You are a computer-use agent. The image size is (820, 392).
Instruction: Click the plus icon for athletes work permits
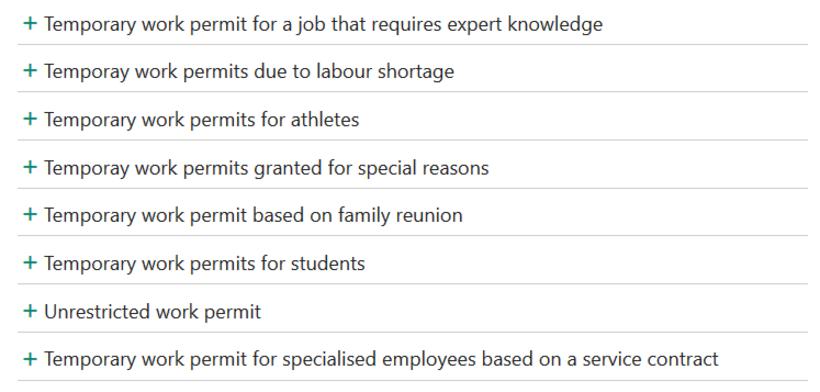point(30,119)
